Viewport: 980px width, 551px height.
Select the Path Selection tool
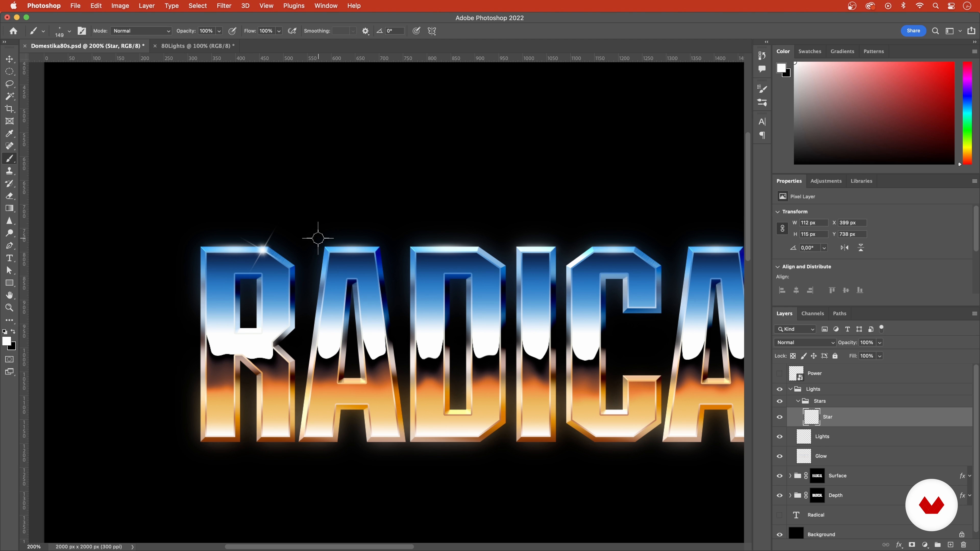(9, 270)
